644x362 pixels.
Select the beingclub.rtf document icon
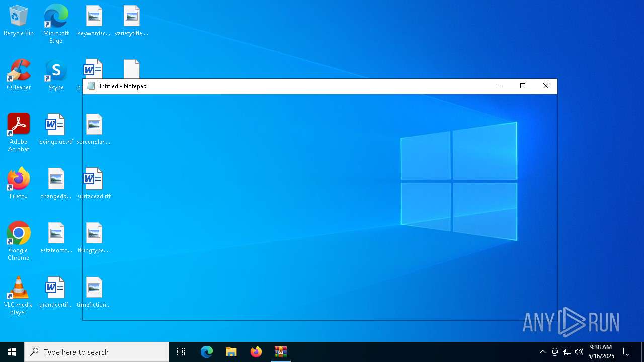point(56,130)
